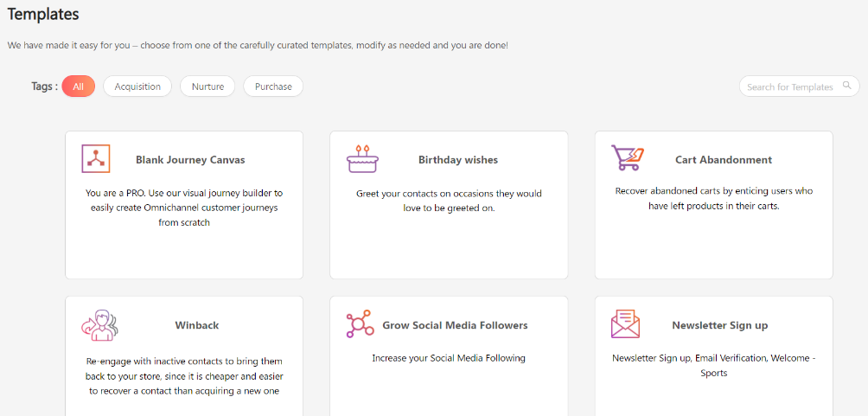
Task: Open the Birthday wishes template title
Action: pyautogui.click(x=458, y=160)
